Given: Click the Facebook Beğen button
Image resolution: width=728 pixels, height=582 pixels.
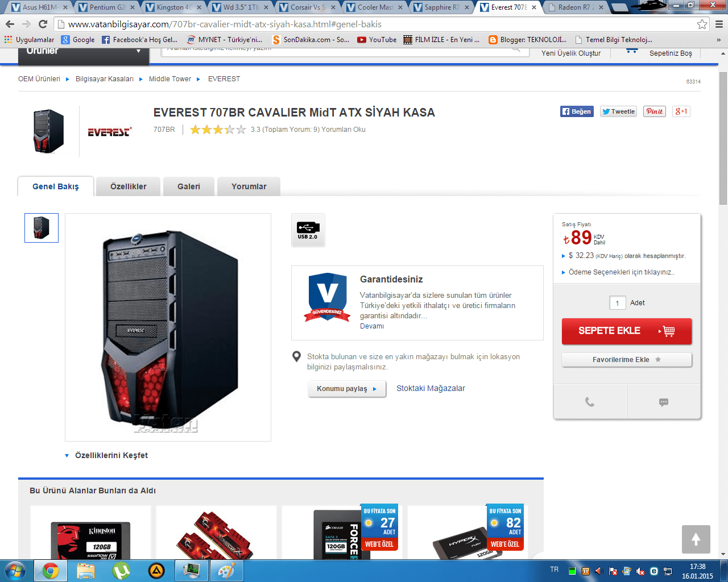Looking at the screenshot, I should point(577,111).
